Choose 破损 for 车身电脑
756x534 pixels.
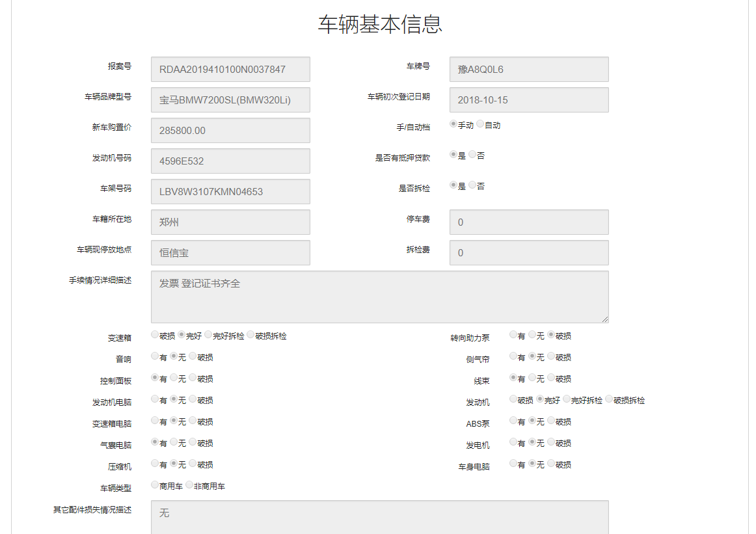[x=551, y=464]
